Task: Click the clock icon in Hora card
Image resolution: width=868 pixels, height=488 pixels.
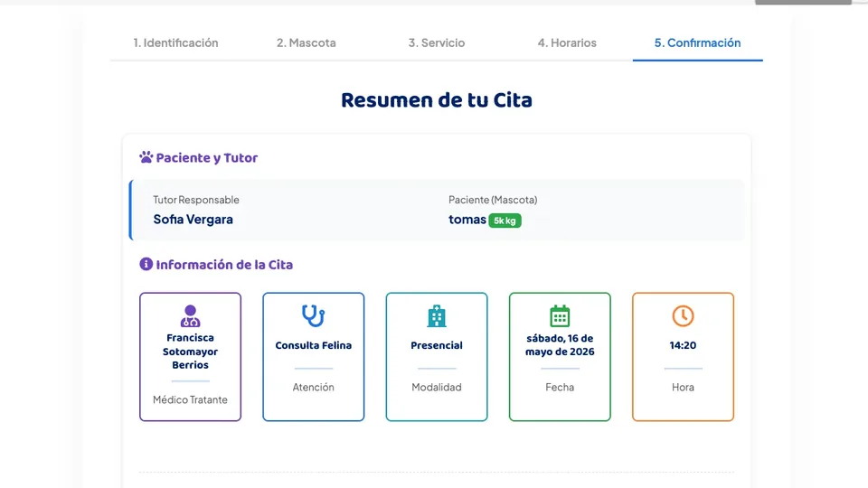Action: (x=684, y=316)
